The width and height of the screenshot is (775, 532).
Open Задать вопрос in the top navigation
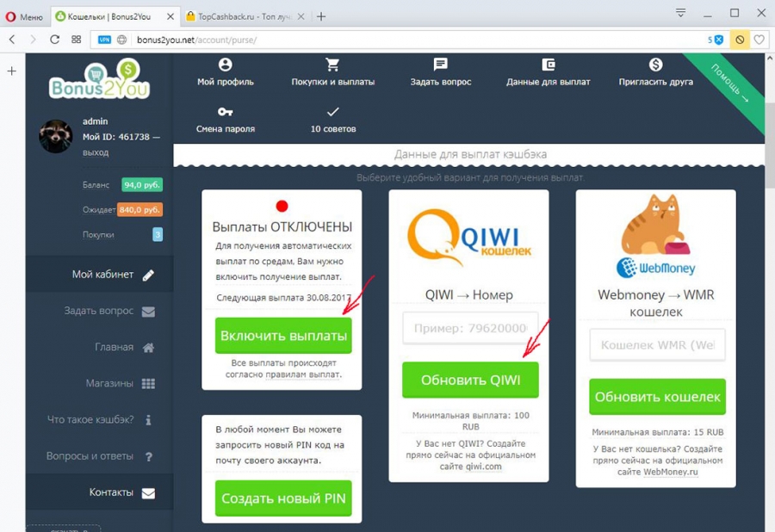(440, 72)
